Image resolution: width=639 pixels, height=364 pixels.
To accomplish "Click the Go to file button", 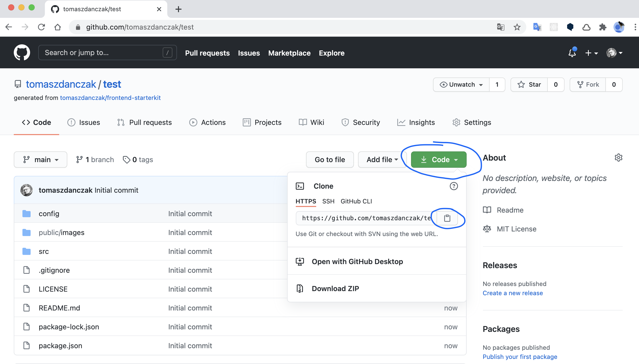I will coord(330,160).
